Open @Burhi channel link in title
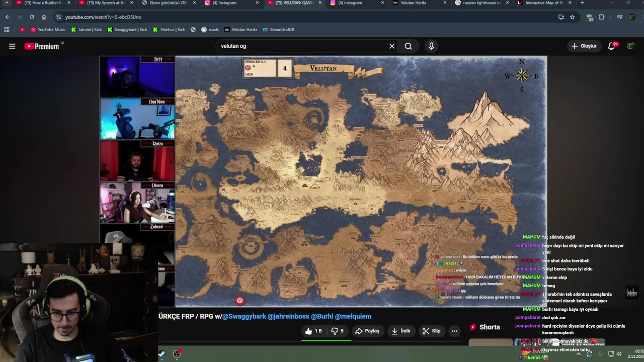This screenshot has width=644, height=362. [322, 316]
